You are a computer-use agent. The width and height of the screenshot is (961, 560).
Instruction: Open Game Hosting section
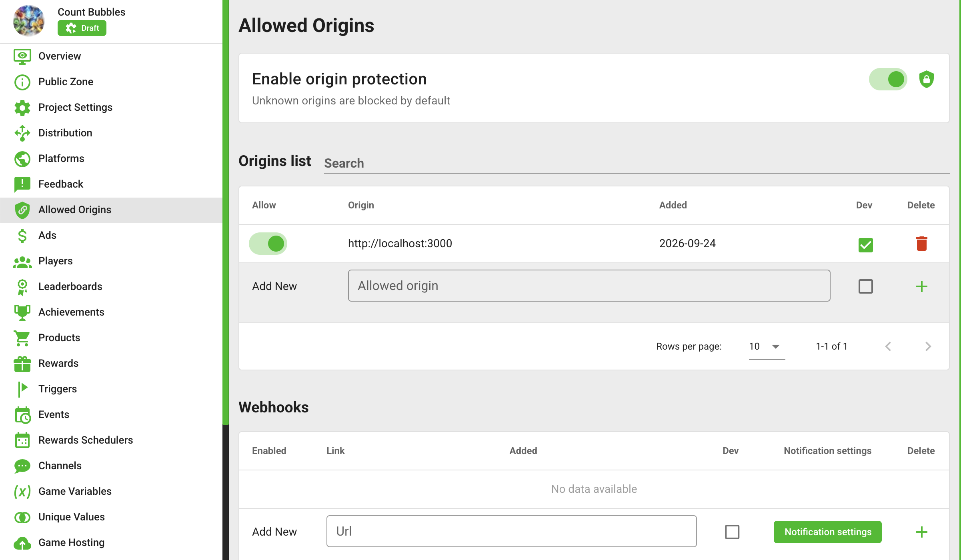(x=111, y=543)
